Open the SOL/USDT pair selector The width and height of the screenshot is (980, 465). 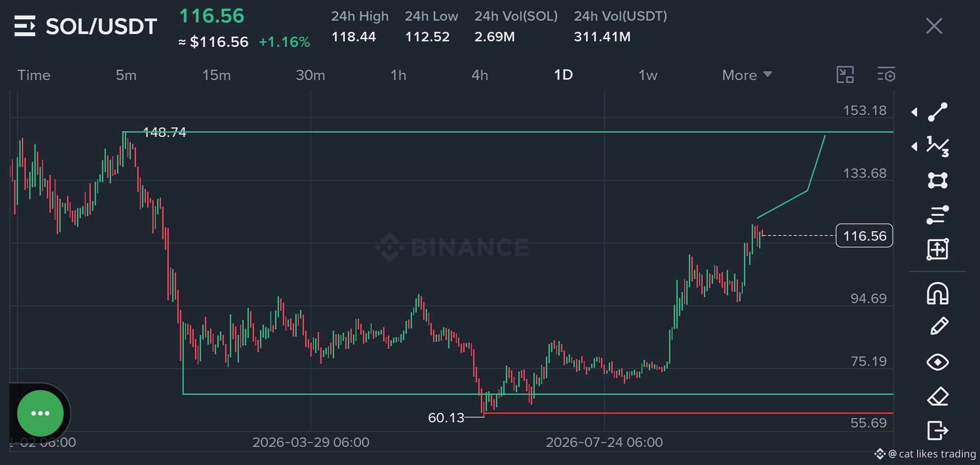[86, 26]
